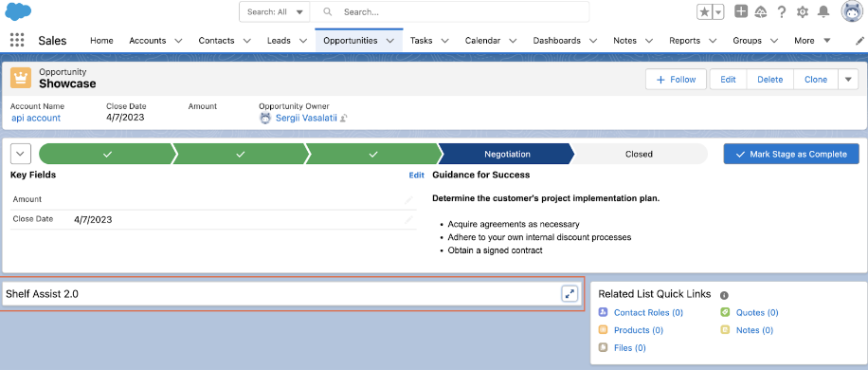Click the Contact Roles icon

click(604, 312)
